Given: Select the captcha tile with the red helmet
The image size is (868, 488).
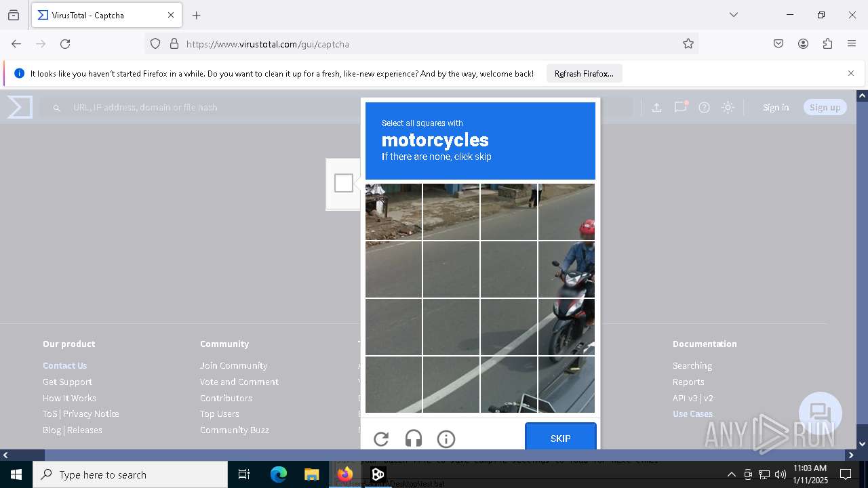Looking at the screenshot, I should [x=566, y=211].
